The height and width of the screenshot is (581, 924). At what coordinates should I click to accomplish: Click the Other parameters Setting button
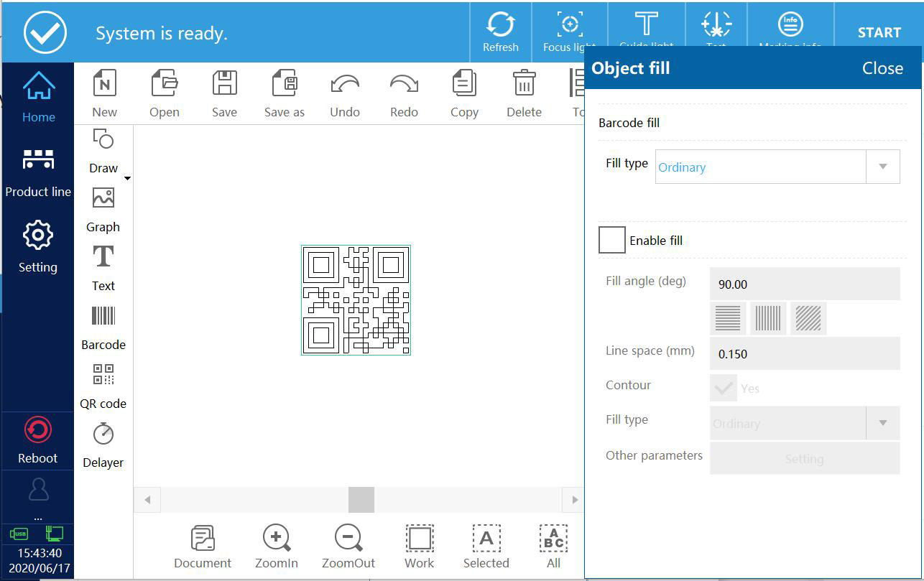coord(805,458)
